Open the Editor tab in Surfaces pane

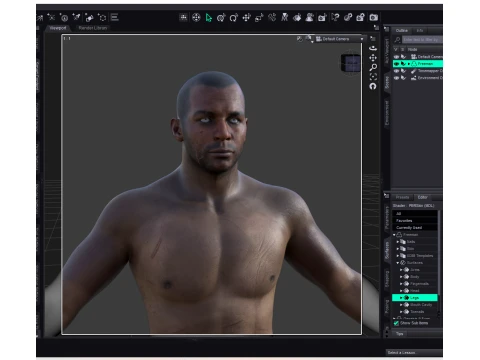422,197
